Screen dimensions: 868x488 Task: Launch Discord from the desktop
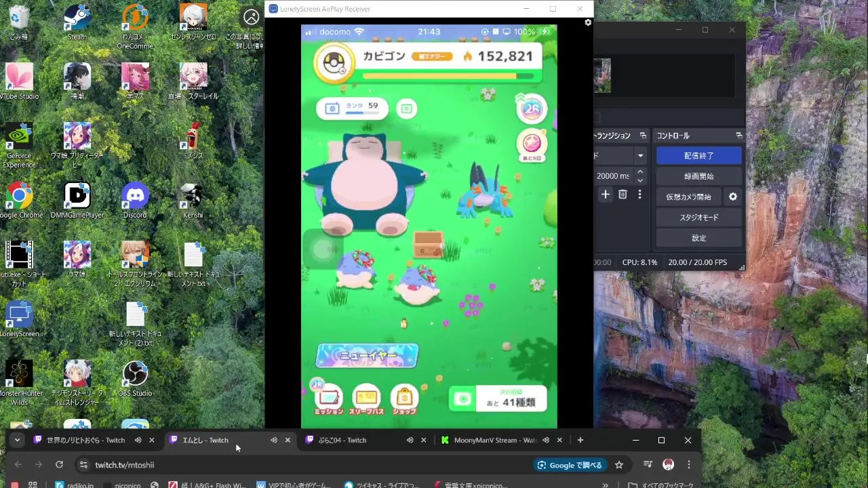[135, 201]
